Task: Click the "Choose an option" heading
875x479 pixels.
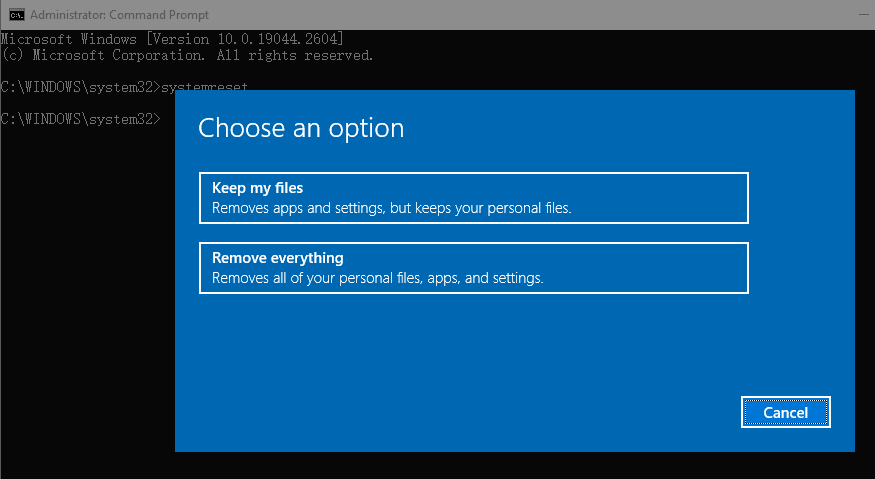Action: pos(301,128)
